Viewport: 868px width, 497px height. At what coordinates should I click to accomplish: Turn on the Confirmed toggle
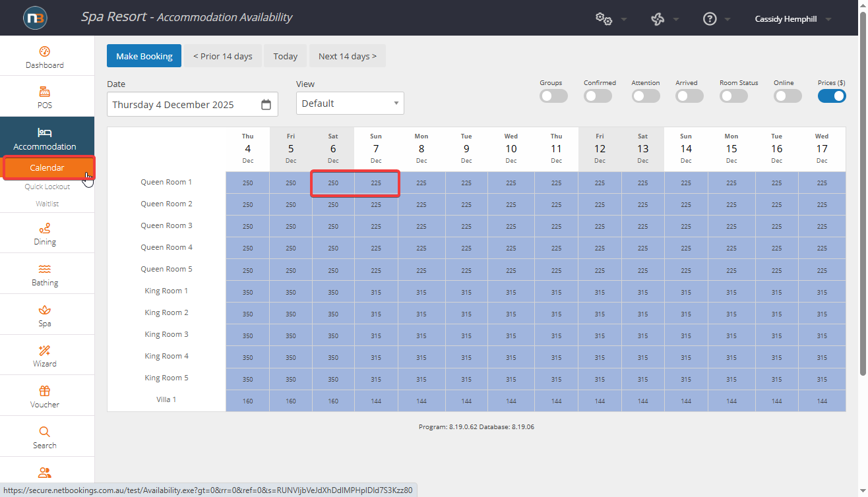pos(598,96)
